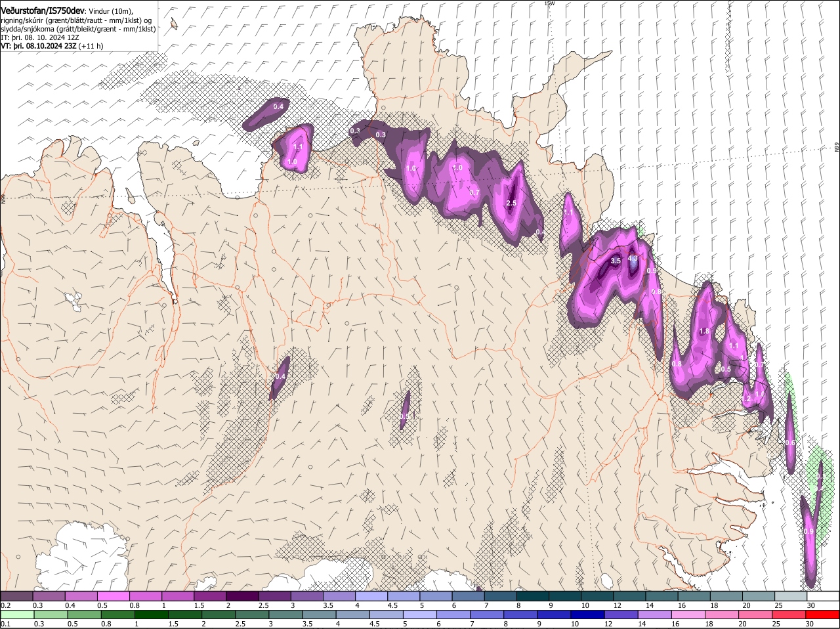
Task: Click the snow legend swatch starting at 12
Action: point(630,596)
